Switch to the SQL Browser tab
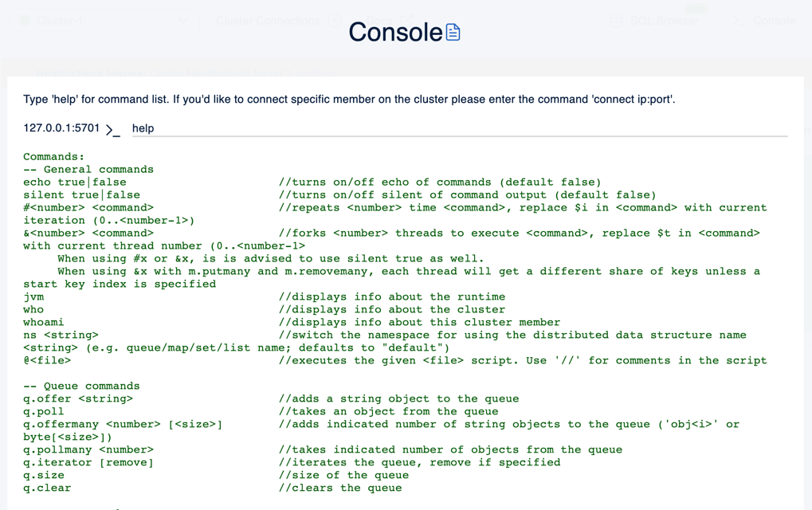The width and height of the screenshot is (812, 510). (x=663, y=21)
